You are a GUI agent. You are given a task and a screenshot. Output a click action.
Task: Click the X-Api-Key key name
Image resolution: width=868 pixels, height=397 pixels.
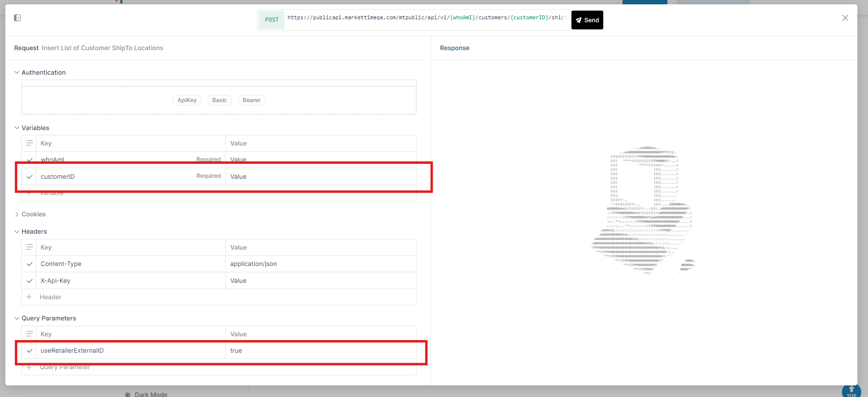pyautogui.click(x=55, y=281)
